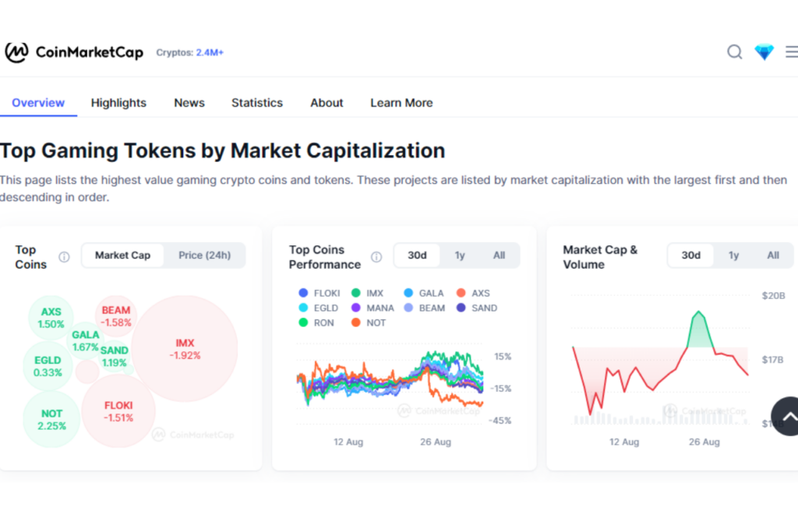Switch Top Coins to Price (24h)
The image size is (798, 532).
[x=204, y=255]
